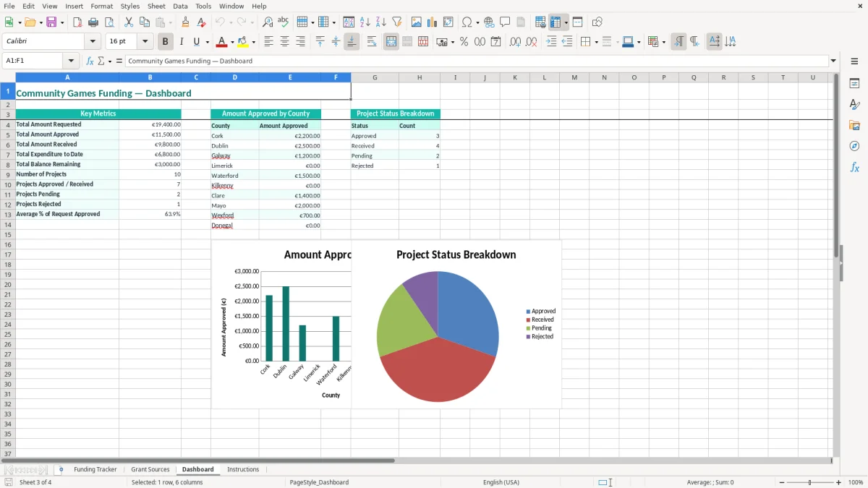Open Function Wizard next to the formula bar

point(90,61)
